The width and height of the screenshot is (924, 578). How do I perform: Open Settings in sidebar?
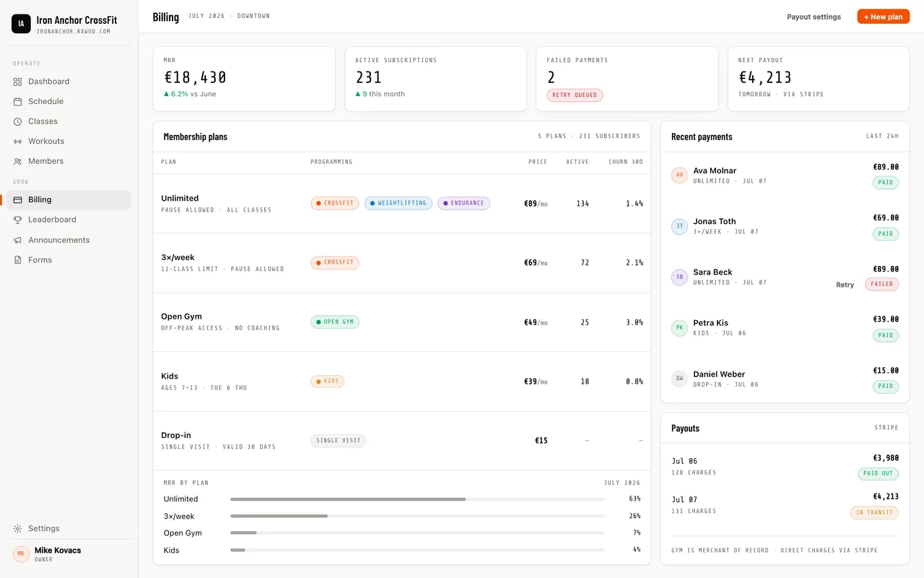tap(69, 529)
